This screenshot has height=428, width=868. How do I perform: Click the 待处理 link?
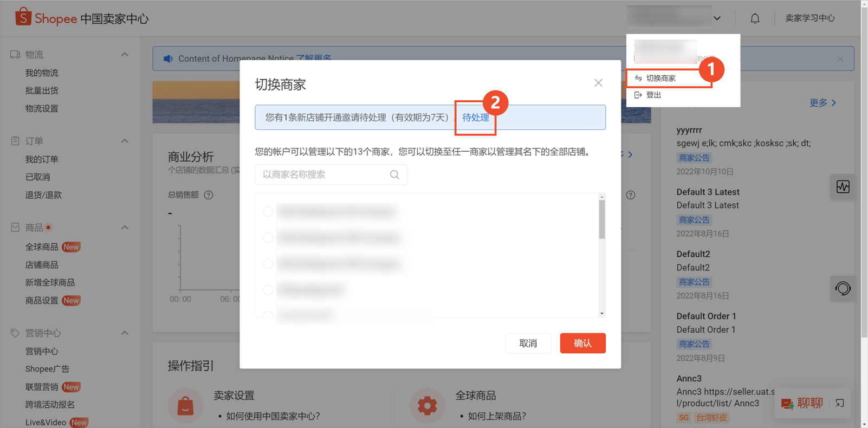(x=476, y=118)
